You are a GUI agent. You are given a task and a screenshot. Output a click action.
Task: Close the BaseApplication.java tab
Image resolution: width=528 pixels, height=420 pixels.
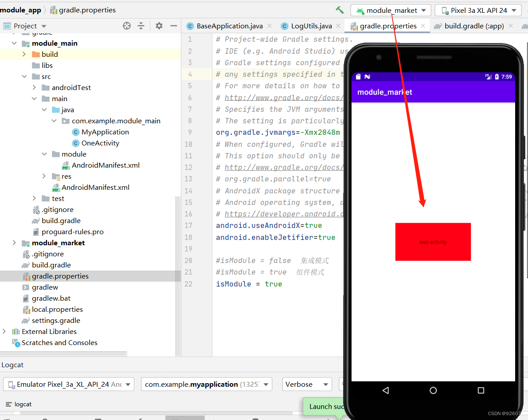coord(270,26)
